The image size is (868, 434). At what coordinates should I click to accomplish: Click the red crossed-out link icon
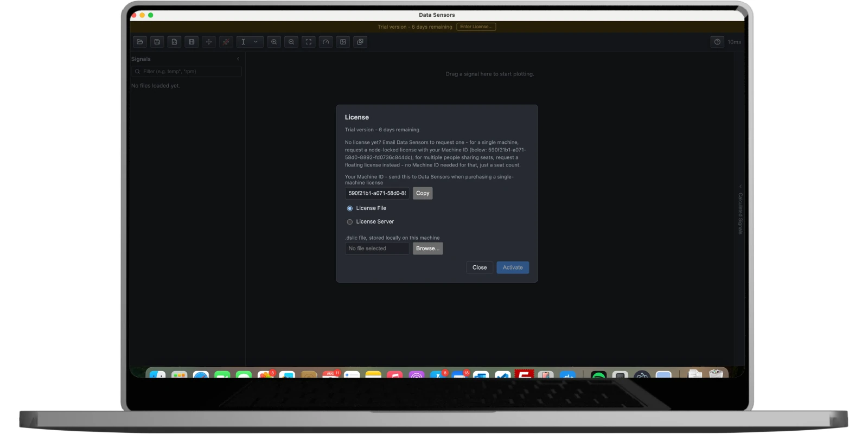coord(226,42)
